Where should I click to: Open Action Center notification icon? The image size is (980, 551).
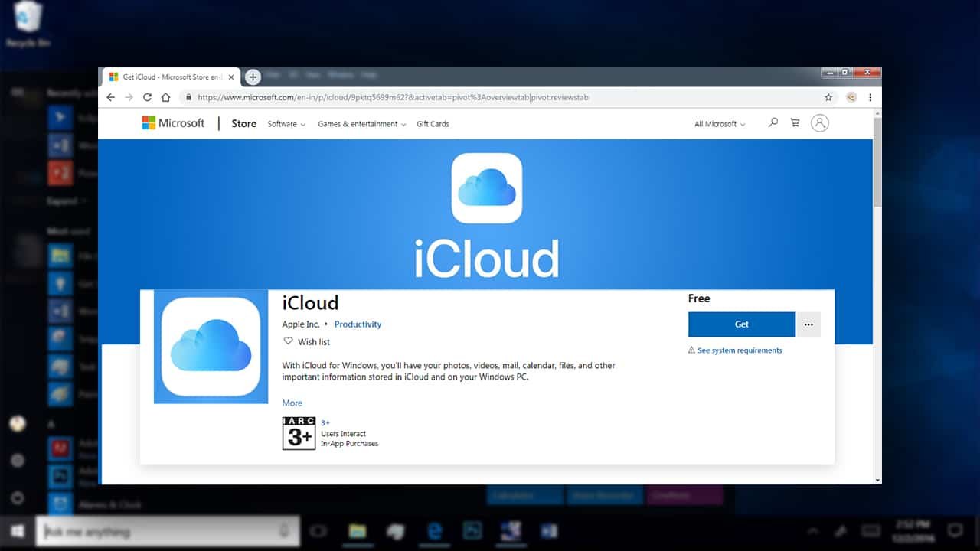pos(955,530)
